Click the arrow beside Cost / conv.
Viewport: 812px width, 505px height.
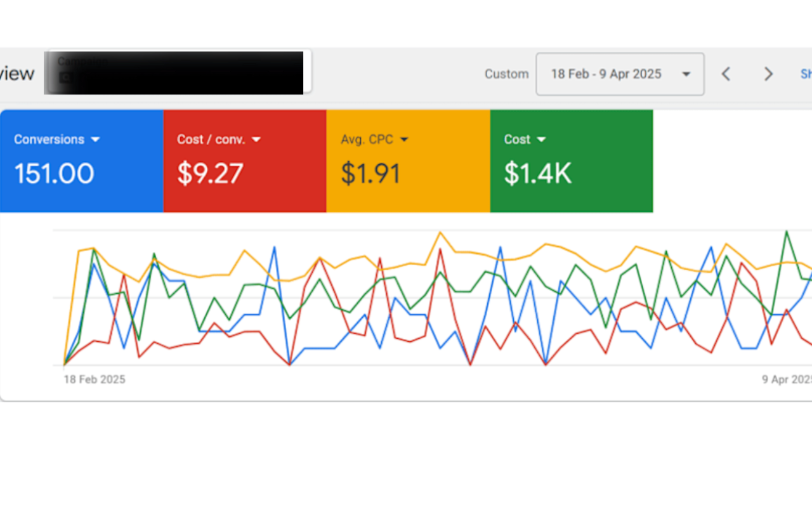tap(256, 140)
